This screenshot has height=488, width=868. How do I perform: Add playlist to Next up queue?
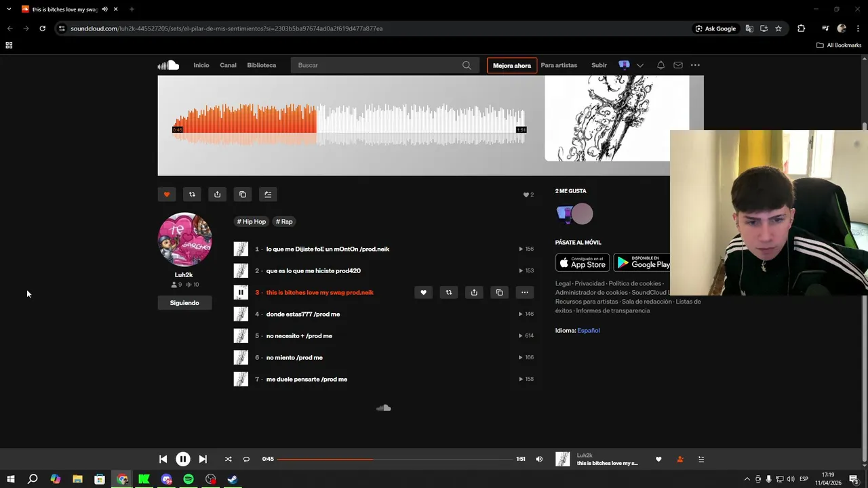[268, 195]
